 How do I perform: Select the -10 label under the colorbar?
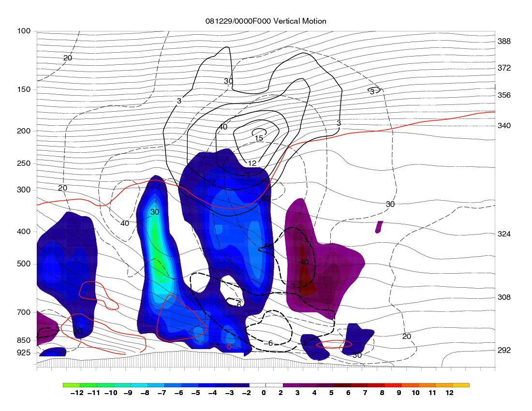(x=111, y=393)
